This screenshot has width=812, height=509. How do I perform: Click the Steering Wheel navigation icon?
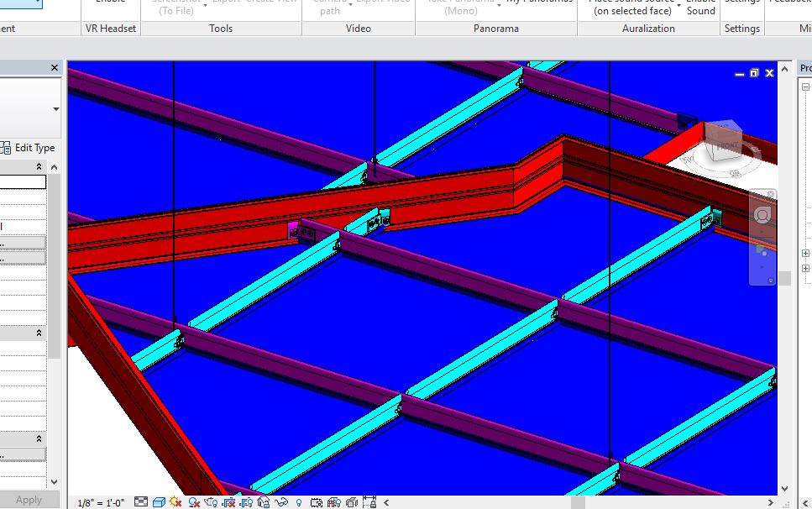tap(762, 215)
